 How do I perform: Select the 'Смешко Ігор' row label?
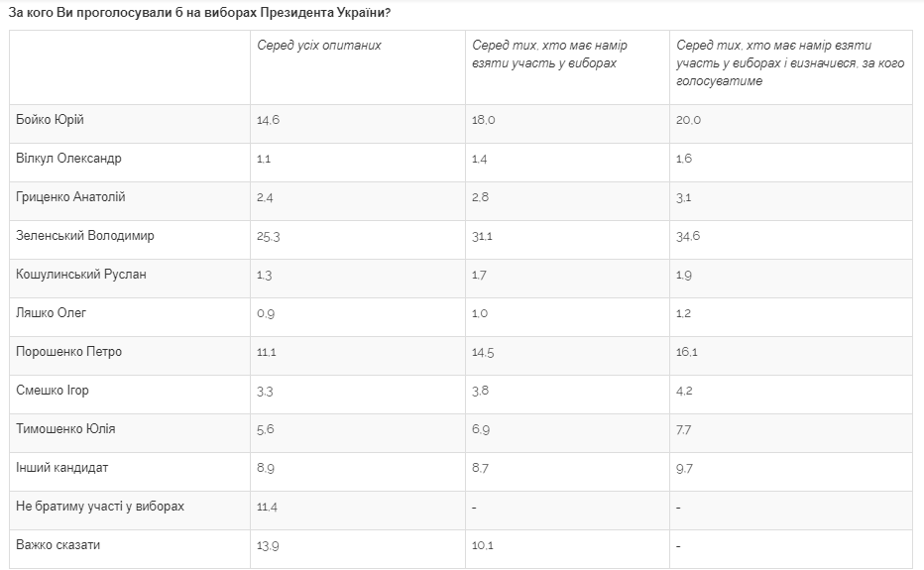(53, 391)
